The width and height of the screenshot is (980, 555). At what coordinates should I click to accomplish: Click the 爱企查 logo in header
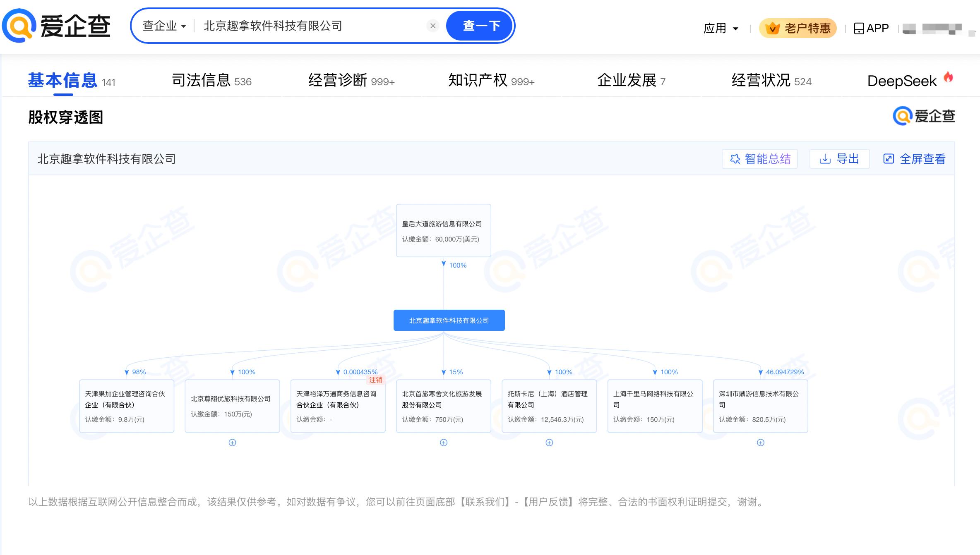pyautogui.click(x=56, y=26)
